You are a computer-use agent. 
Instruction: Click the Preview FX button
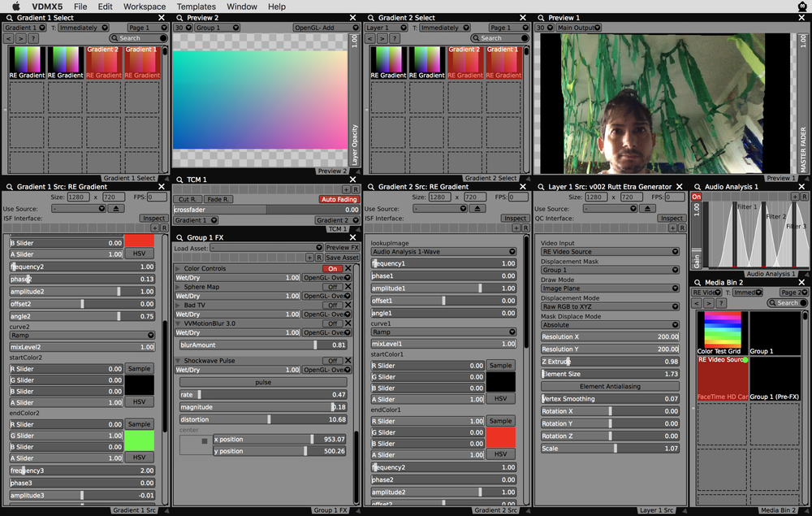(342, 248)
